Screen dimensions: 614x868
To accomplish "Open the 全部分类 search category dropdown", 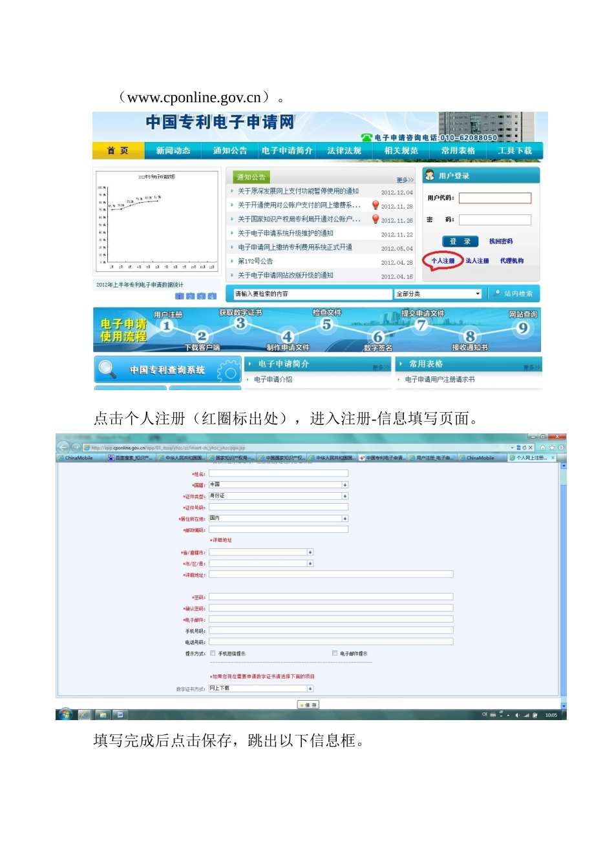I will point(438,294).
